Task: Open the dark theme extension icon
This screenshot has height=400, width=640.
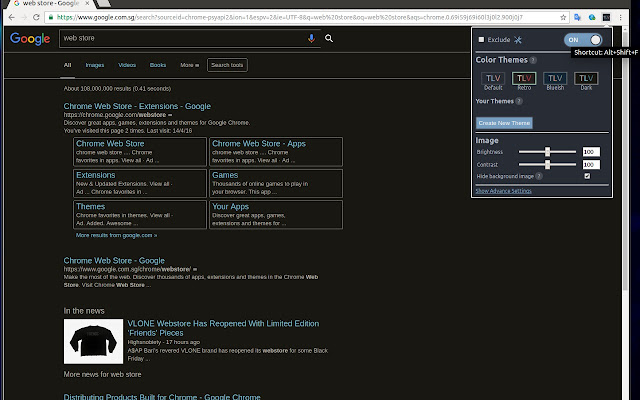Action: [x=607, y=17]
